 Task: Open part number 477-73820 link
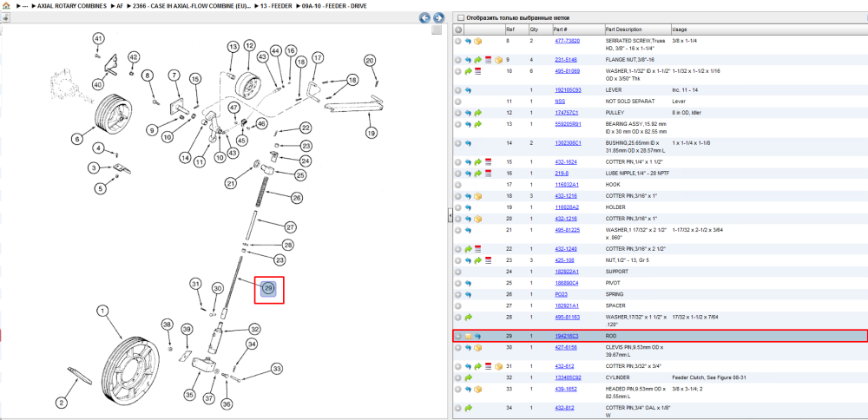(x=567, y=41)
